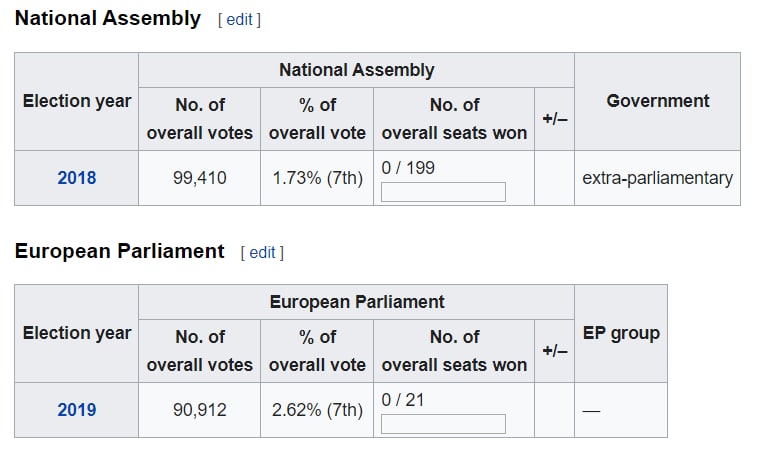Screen dimensions: 759x458
Task: Click the EP group column header
Action: pos(621,334)
